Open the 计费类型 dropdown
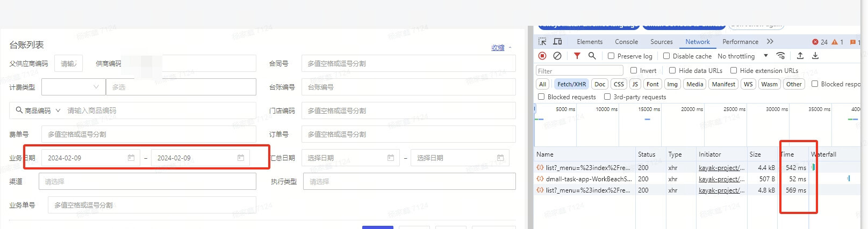The image size is (868, 229). [x=74, y=87]
